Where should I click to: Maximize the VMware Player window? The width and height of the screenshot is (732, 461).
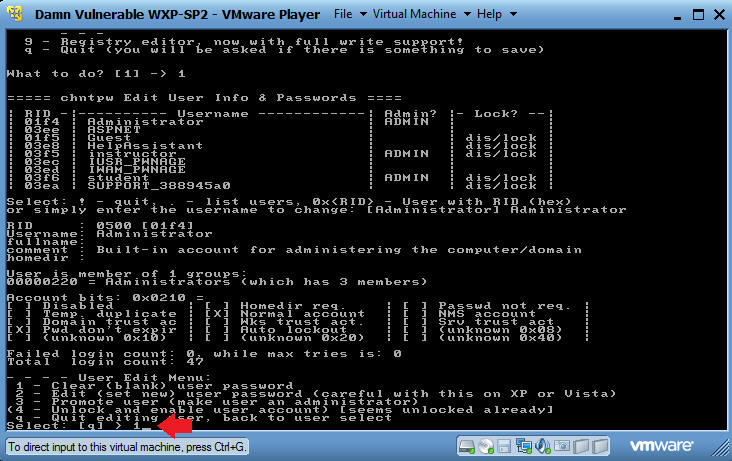pos(698,14)
